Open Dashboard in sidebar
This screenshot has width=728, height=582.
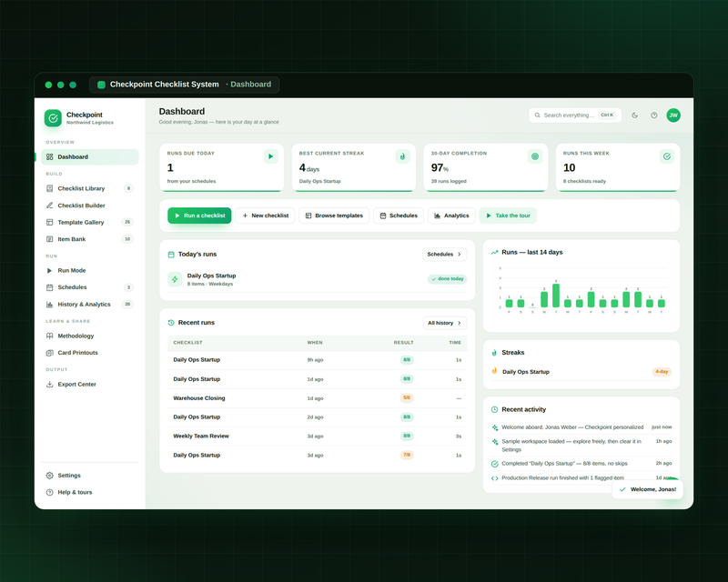pyautogui.click(x=89, y=157)
